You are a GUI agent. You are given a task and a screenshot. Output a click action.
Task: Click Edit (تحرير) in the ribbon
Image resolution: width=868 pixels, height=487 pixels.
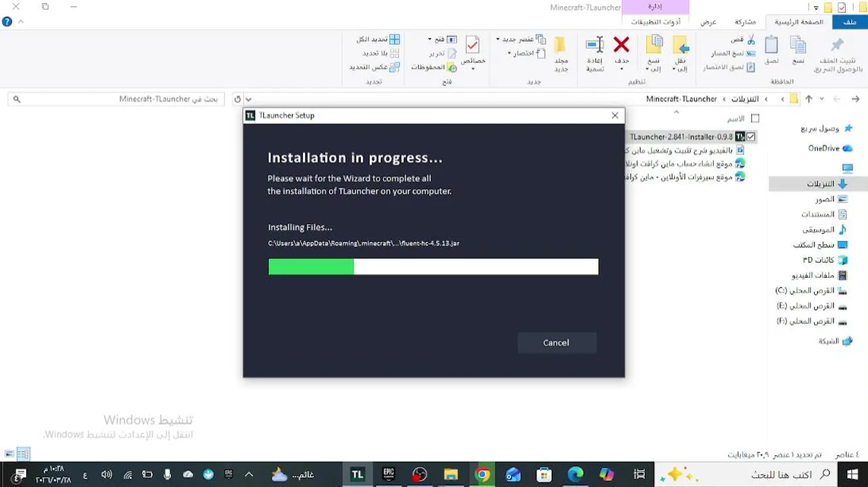[443, 53]
